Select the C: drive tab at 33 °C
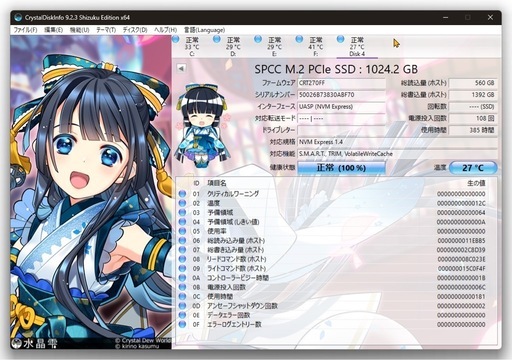512x360 pixels. click(192, 46)
